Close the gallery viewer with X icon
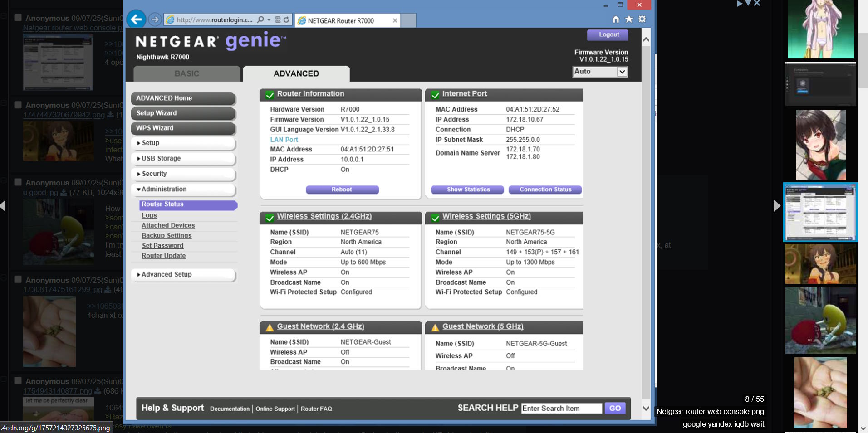 757,4
